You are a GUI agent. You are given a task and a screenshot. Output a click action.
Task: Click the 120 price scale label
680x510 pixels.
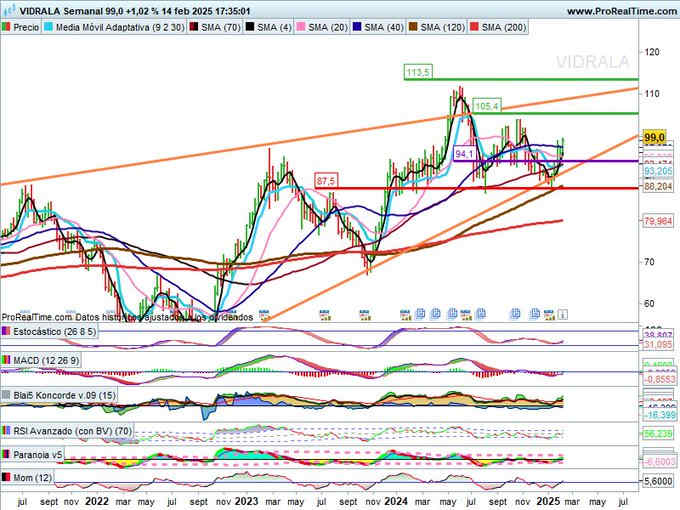[x=652, y=52]
